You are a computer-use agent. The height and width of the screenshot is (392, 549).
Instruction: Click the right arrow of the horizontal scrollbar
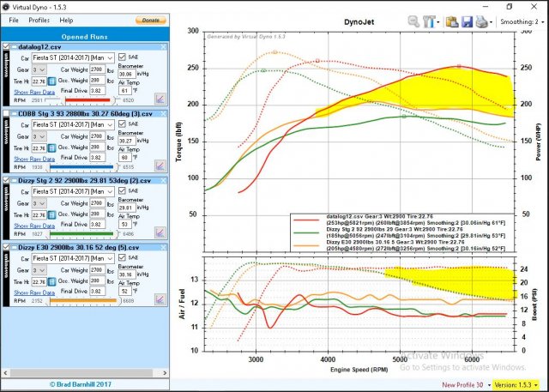166,373
